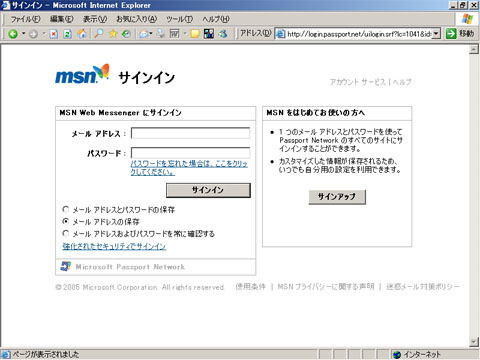This screenshot has width=480, height=360.
Task: Select メール アドレスとパスワードの保存 radio
Action: (x=66, y=209)
